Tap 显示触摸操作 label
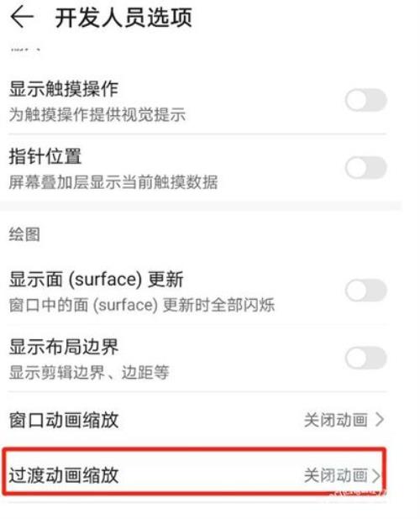This screenshot has height=519, width=420. coord(64,89)
